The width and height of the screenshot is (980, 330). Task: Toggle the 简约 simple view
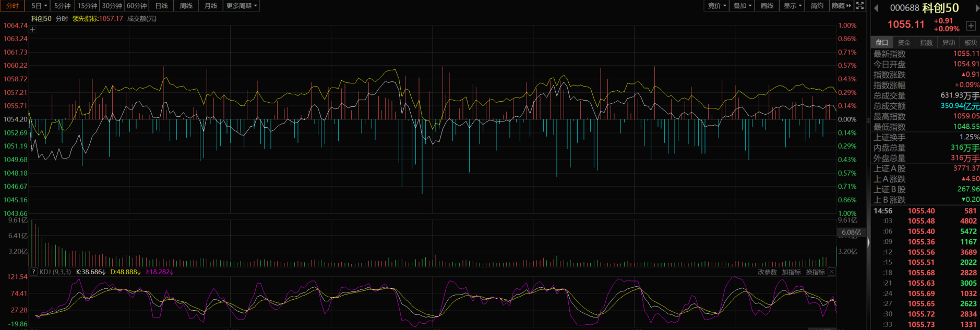coord(817,6)
